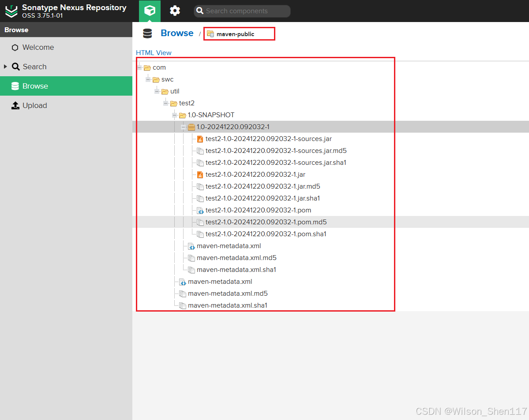Select Browse in the sidebar

tap(66, 86)
